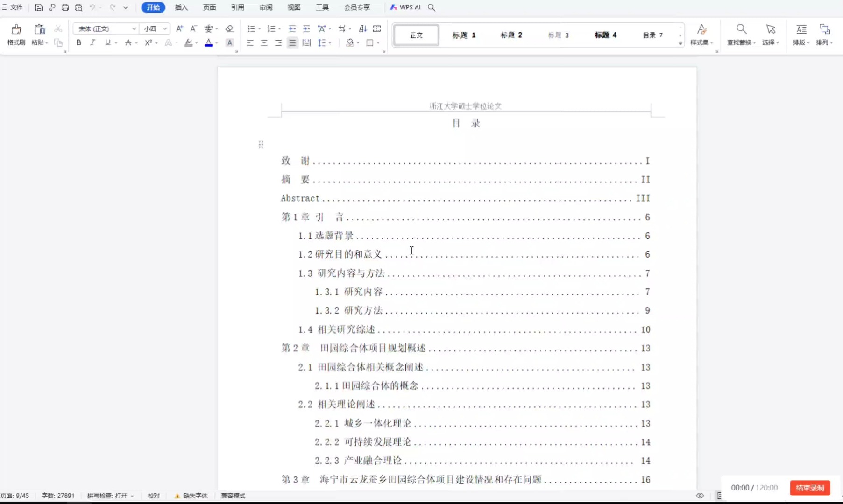Expand the styles gallery more arrow
Viewport: 843px width, 504px height.
(x=680, y=43)
